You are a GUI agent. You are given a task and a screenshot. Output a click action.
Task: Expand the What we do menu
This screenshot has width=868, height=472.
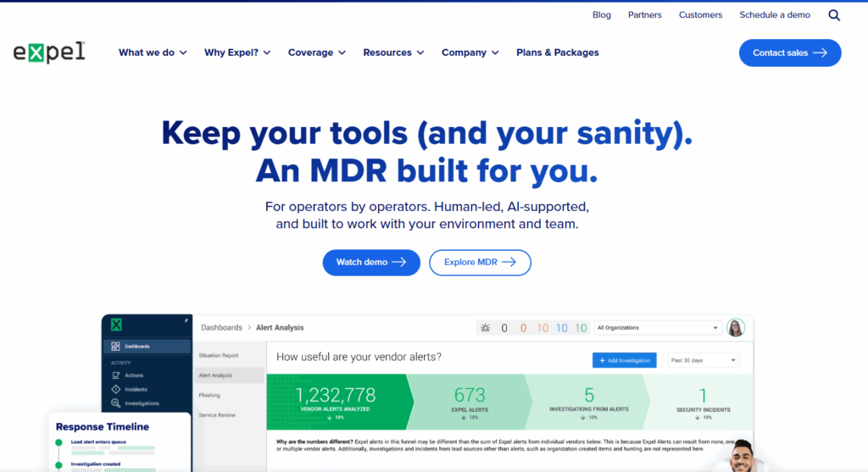(153, 53)
